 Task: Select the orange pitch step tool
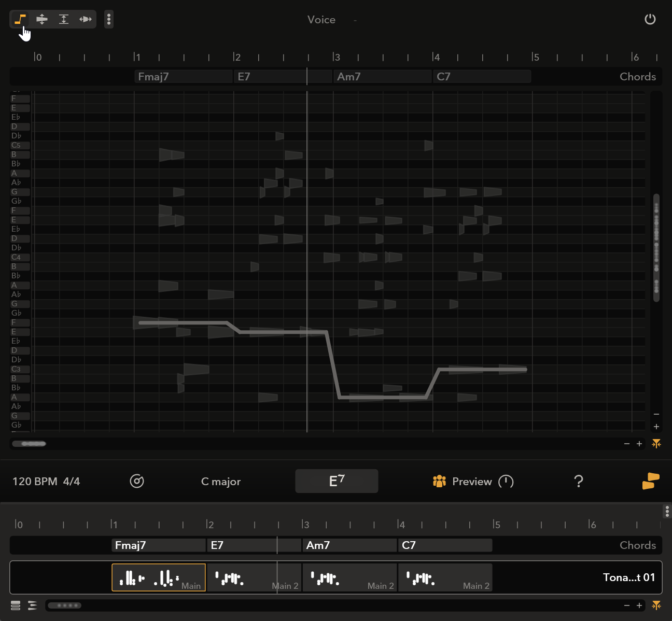pos(20,20)
